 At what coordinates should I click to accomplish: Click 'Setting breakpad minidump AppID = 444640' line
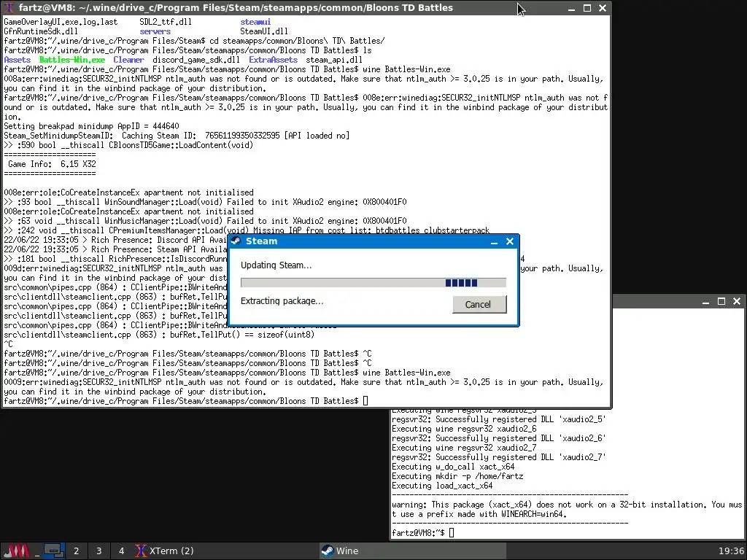91,126
